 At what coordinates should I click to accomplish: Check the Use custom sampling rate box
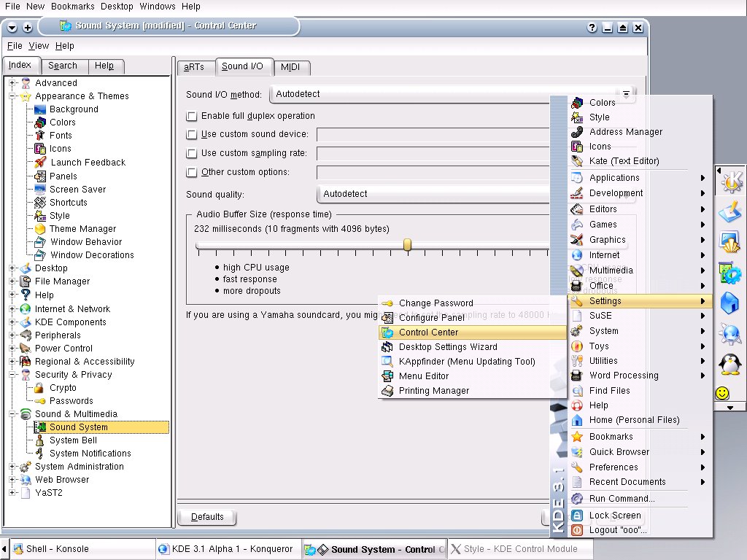coord(192,153)
